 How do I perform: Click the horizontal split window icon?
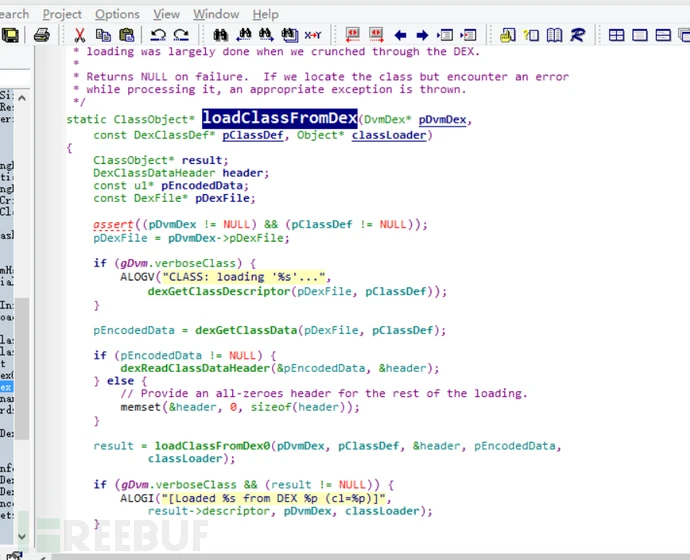663,35
